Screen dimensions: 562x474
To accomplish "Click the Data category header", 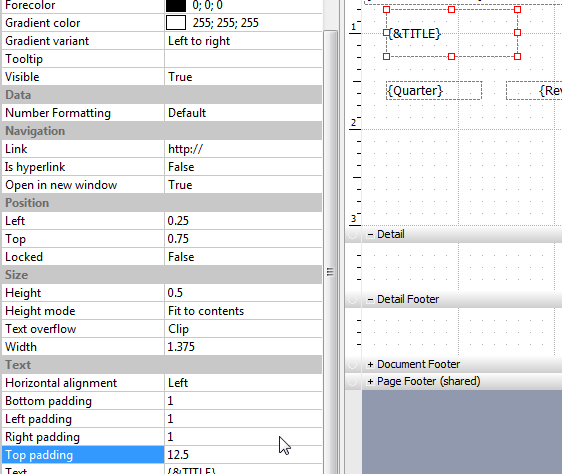I will 162,95.
